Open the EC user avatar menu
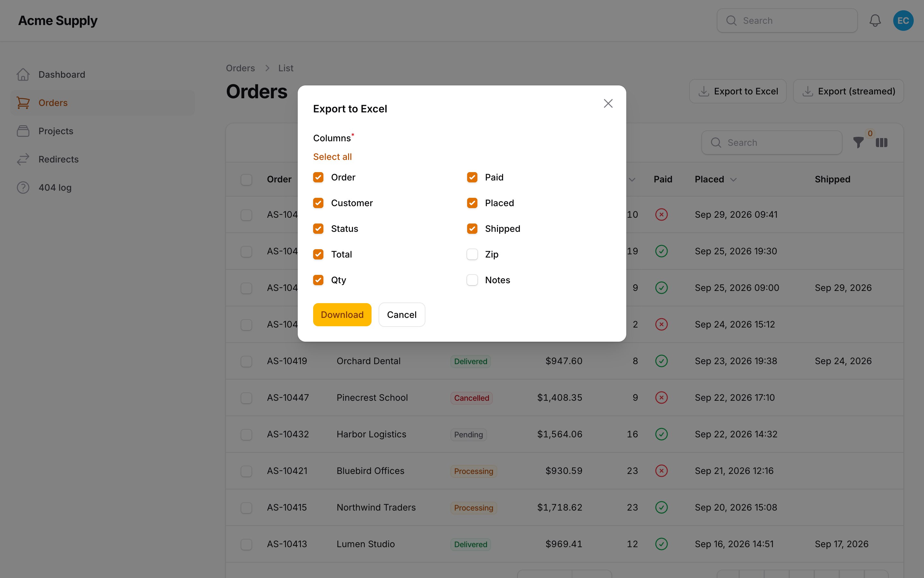This screenshot has height=578, width=924. tap(903, 21)
